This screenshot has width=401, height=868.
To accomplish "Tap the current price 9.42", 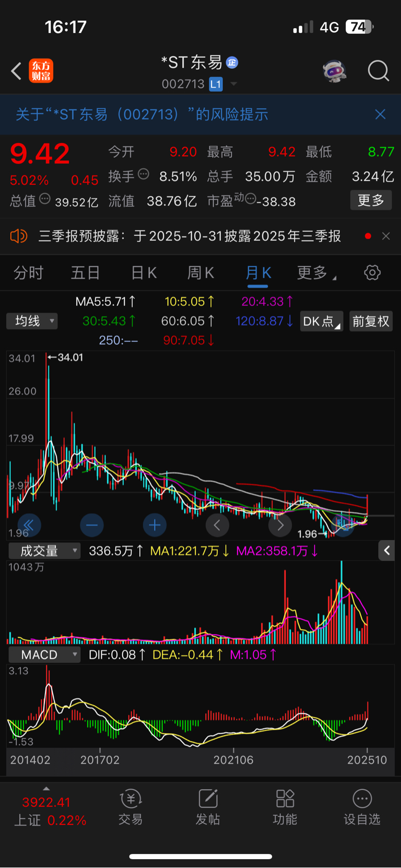I will 40,153.
